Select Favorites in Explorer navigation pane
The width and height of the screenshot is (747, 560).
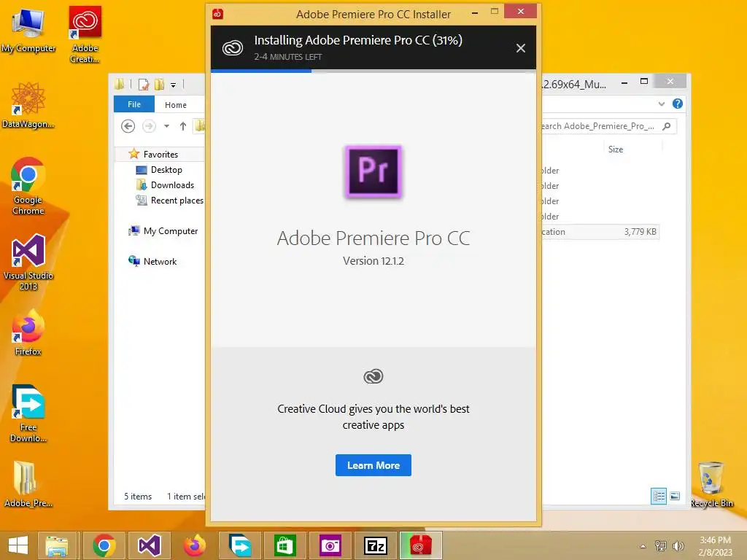click(160, 155)
